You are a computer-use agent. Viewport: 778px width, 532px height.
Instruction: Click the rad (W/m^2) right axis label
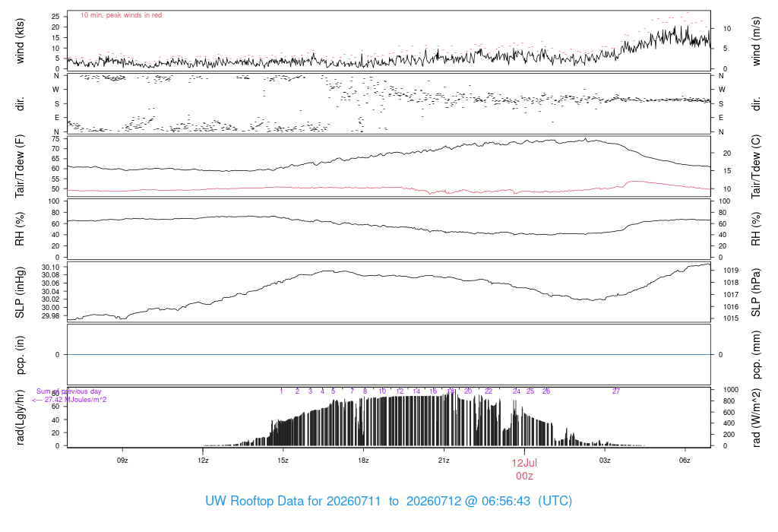pos(756,418)
